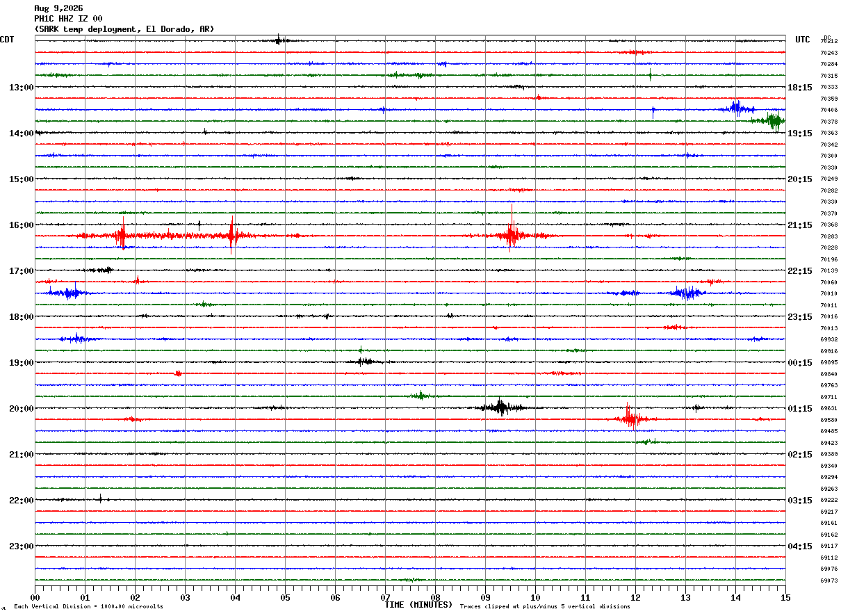Select the red spike near minute 4
Image resolution: width=841 pixels, height=616 pixels.
231,235
